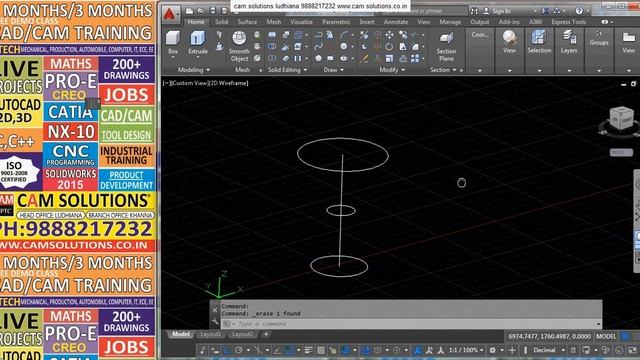
Task: Toggle 2D Object Snap in the status bar
Action: click(289, 350)
